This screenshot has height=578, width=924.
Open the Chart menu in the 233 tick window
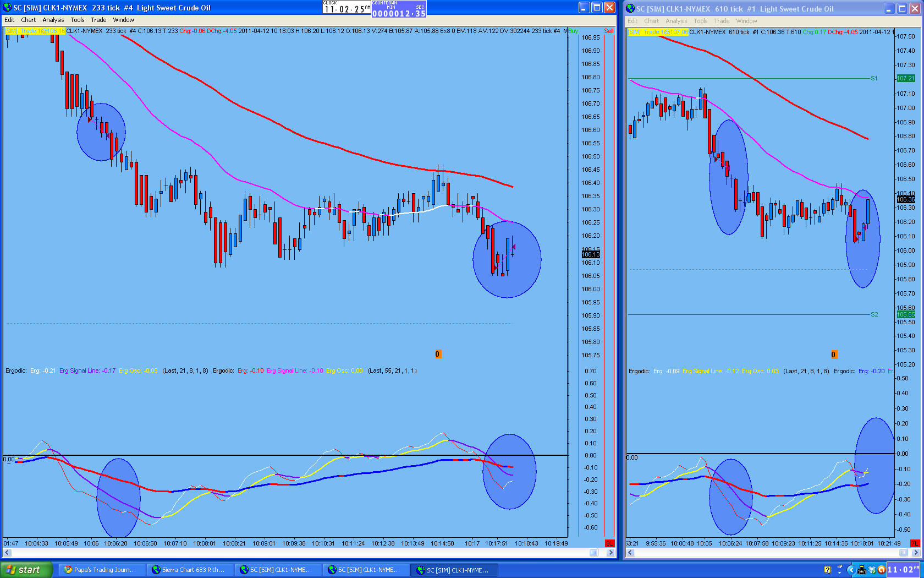point(29,20)
